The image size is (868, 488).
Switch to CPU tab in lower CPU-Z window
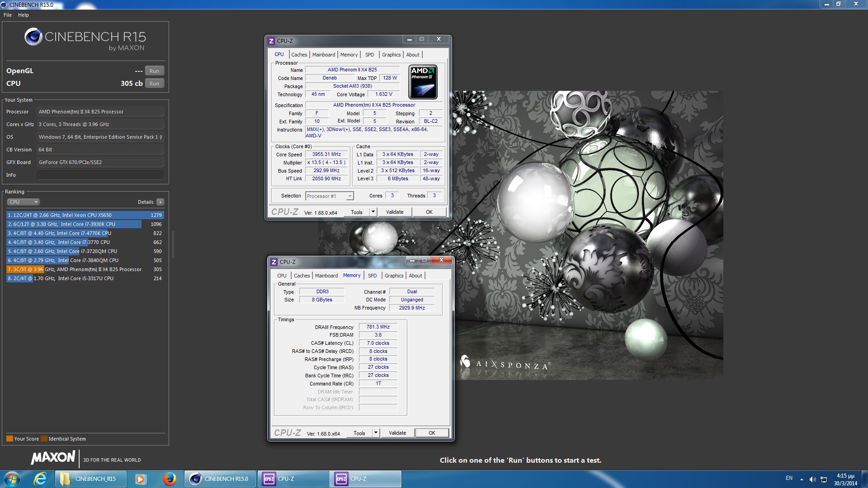[282, 276]
